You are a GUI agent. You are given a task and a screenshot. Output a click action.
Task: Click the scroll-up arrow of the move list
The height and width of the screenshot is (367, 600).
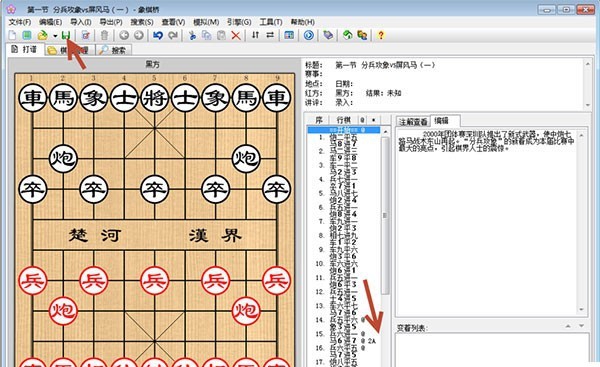pos(385,132)
